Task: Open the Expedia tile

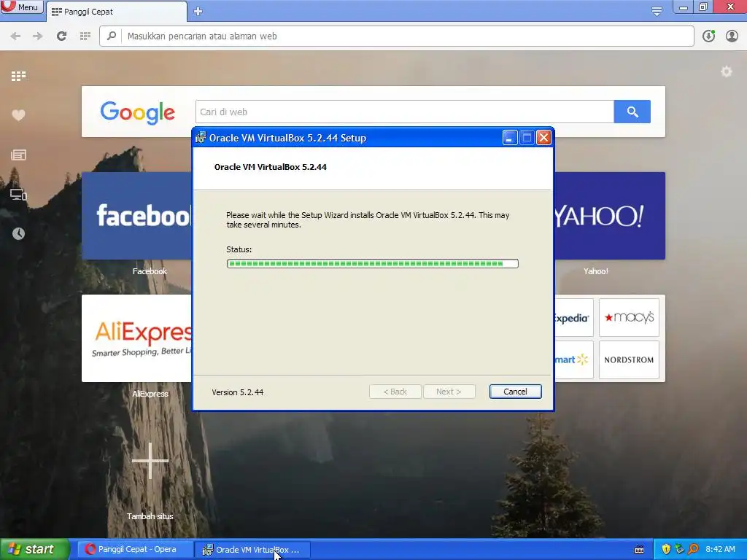Action: coord(574,318)
